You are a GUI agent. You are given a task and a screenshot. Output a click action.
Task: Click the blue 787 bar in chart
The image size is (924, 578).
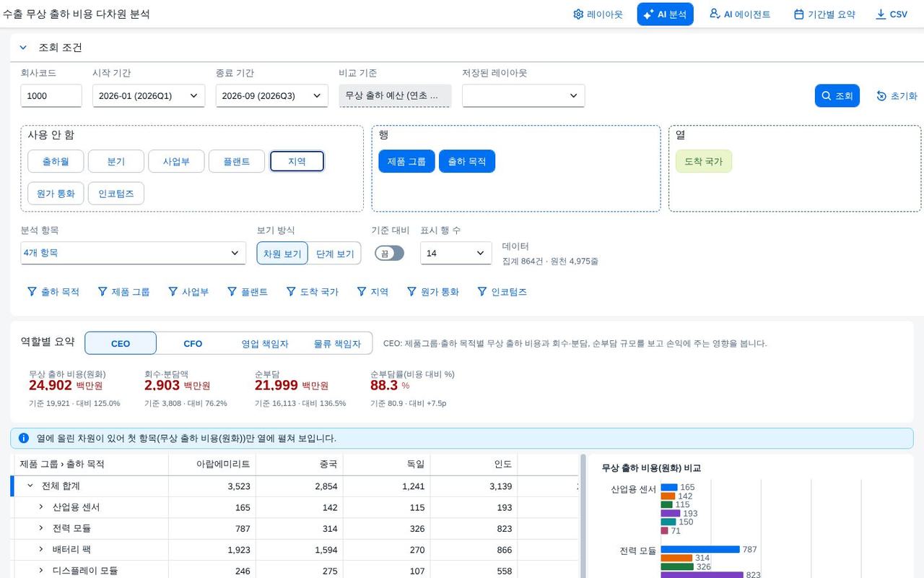point(700,550)
